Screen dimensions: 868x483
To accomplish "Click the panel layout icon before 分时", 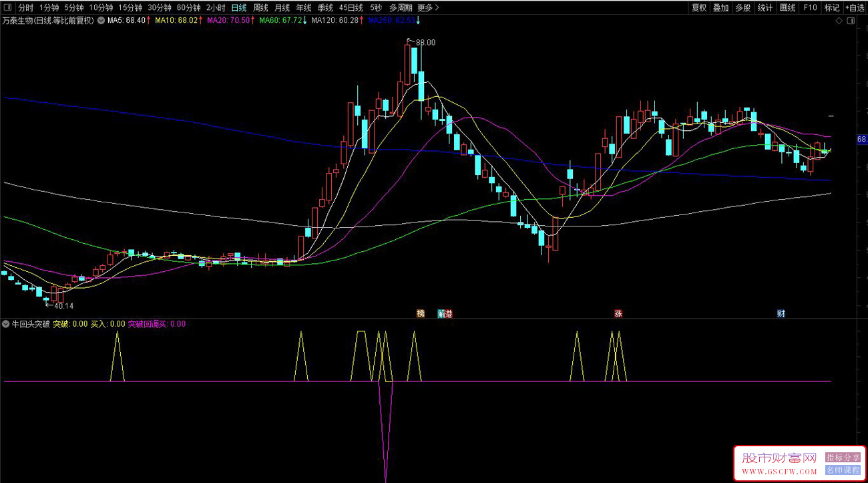I will [x=7, y=8].
